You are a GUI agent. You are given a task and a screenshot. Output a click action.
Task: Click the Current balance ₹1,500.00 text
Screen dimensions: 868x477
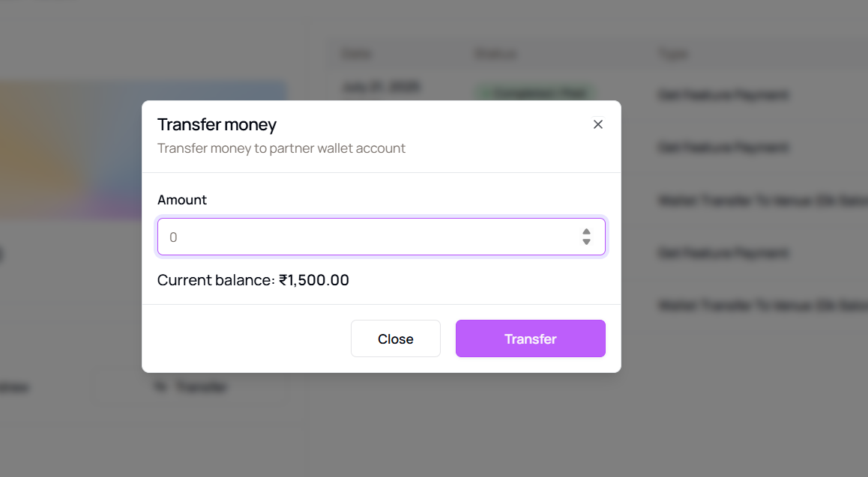point(253,279)
